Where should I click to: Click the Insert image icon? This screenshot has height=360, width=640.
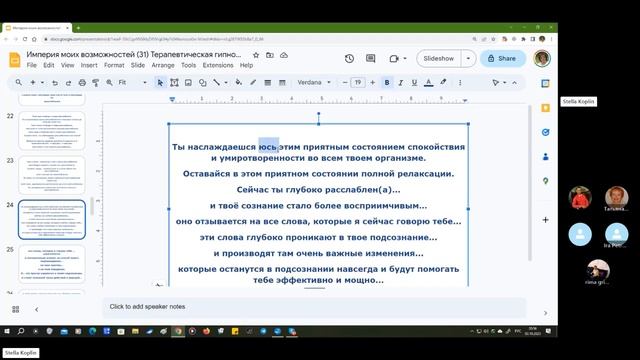188,82
